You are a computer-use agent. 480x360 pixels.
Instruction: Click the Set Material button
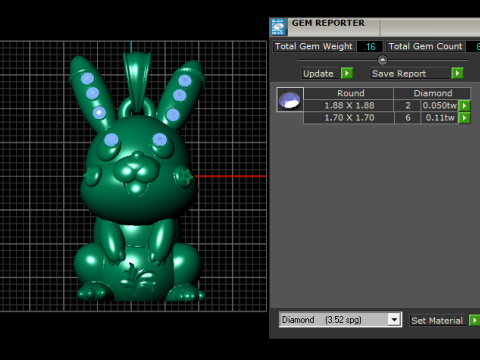[x=438, y=321]
